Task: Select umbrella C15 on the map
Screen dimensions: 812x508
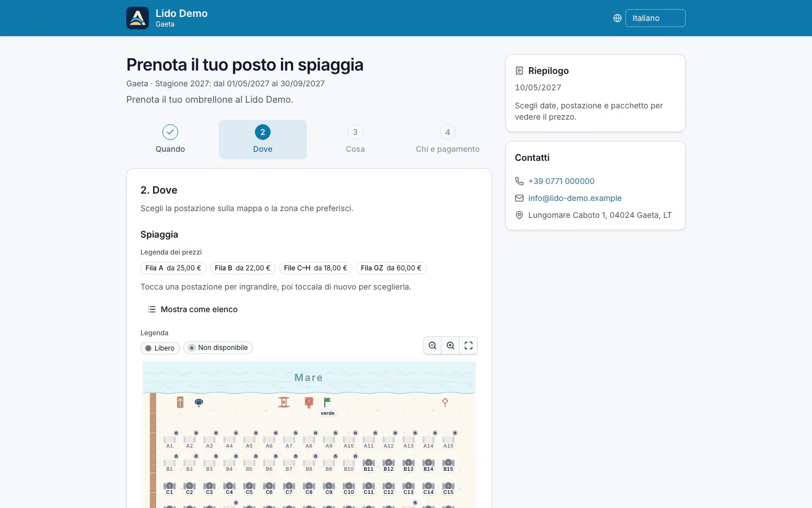Action: [448, 488]
